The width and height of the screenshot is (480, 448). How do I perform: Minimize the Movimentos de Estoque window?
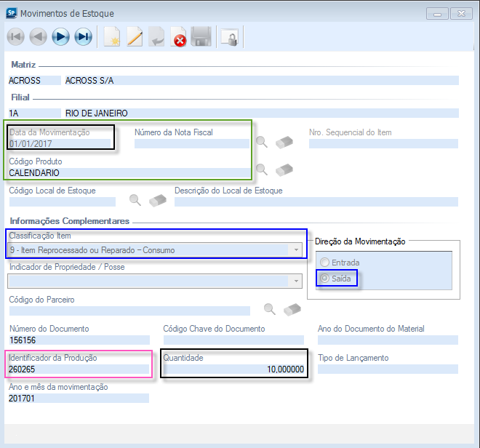pos(437,14)
